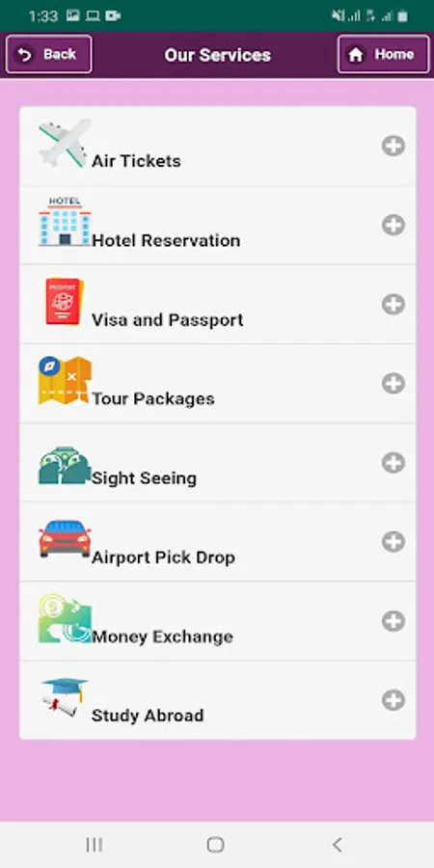Tap the map icon for Tour Packages

pyautogui.click(x=65, y=380)
